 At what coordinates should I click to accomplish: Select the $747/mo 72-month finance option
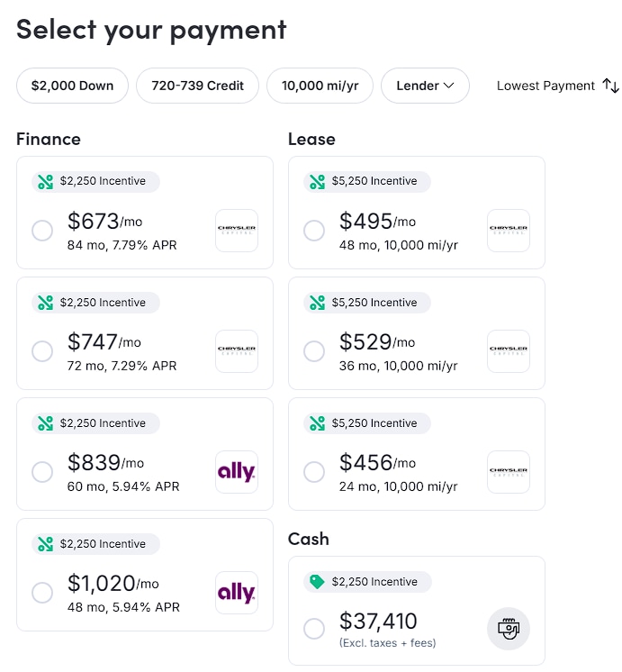point(42,351)
